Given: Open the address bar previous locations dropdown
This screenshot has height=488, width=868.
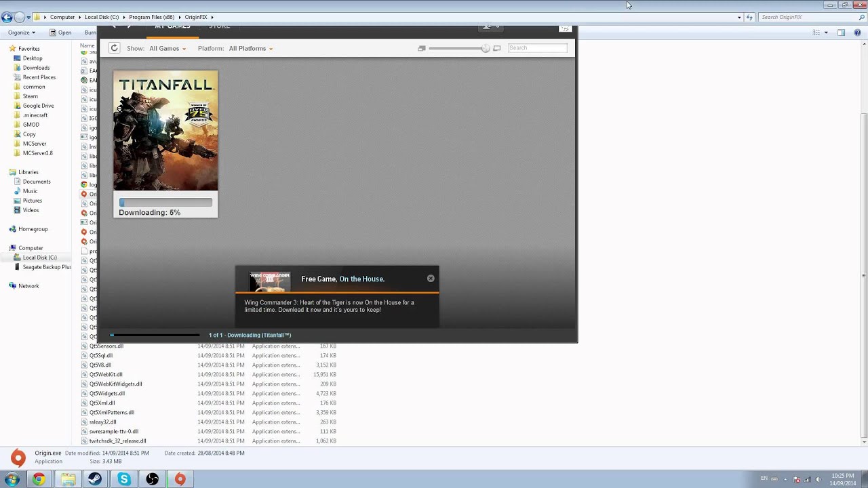Looking at the screenshot, I should click(x=739, y=17).
